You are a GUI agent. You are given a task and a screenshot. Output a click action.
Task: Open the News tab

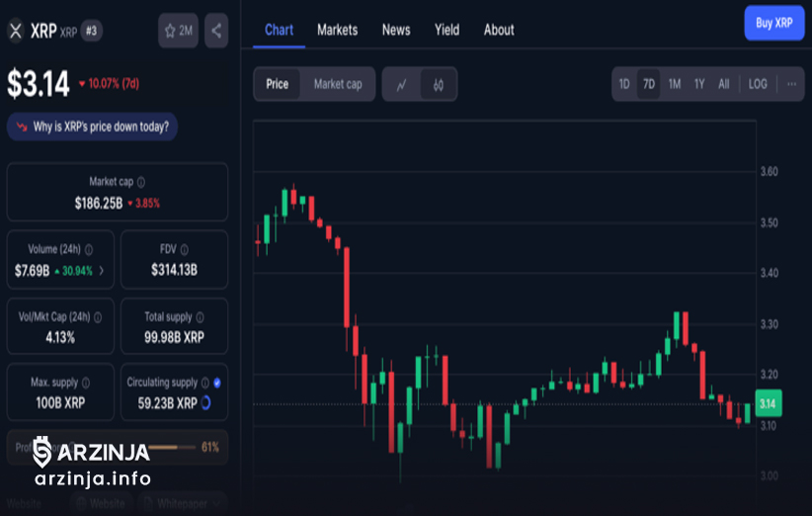[396, 30]
